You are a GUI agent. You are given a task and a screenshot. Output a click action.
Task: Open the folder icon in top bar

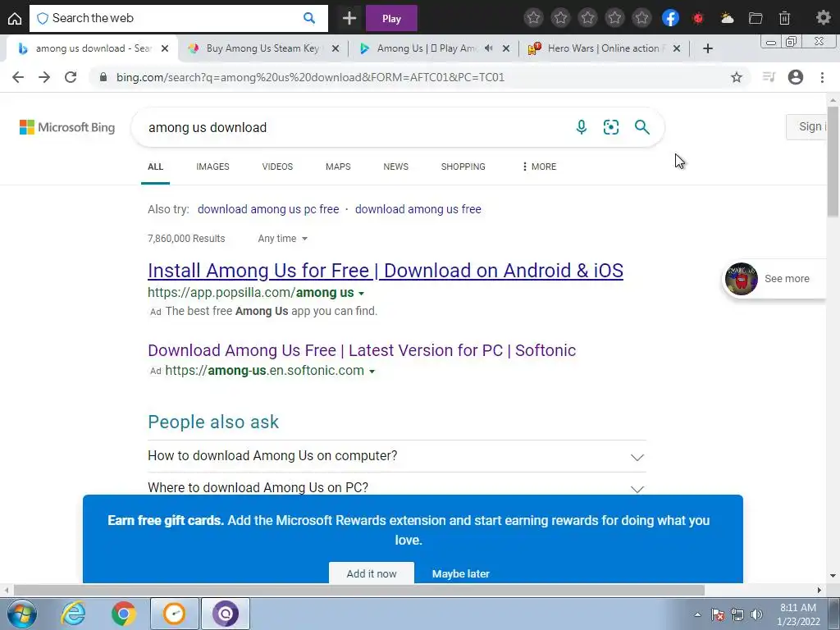[x=756, y=18]
